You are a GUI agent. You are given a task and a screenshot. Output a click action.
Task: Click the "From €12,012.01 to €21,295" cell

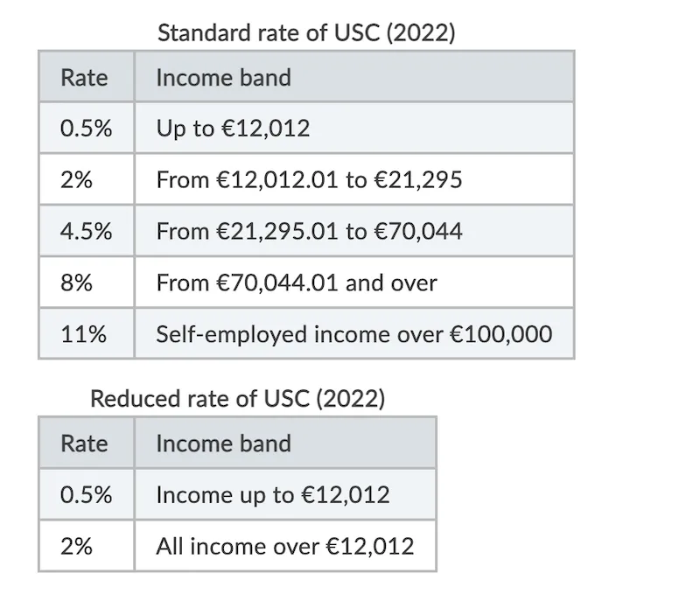pos(309,180)
